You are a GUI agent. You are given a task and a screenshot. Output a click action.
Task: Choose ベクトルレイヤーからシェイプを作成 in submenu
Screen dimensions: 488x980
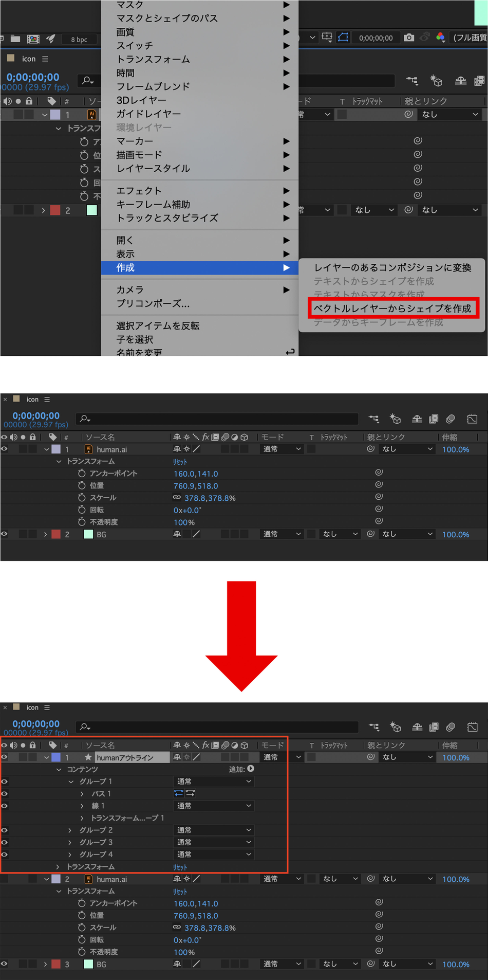(x=392, y=308)
